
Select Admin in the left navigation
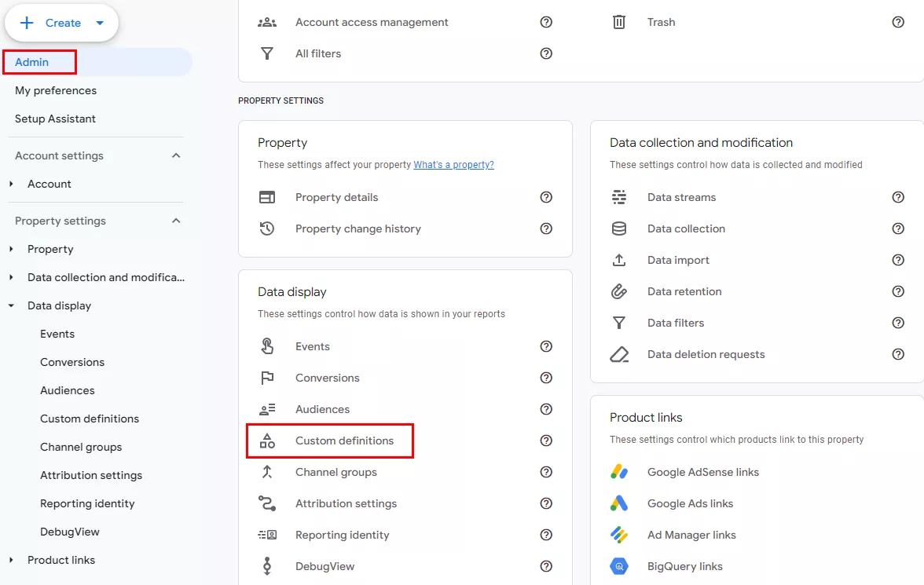click(x=31, y=63)
